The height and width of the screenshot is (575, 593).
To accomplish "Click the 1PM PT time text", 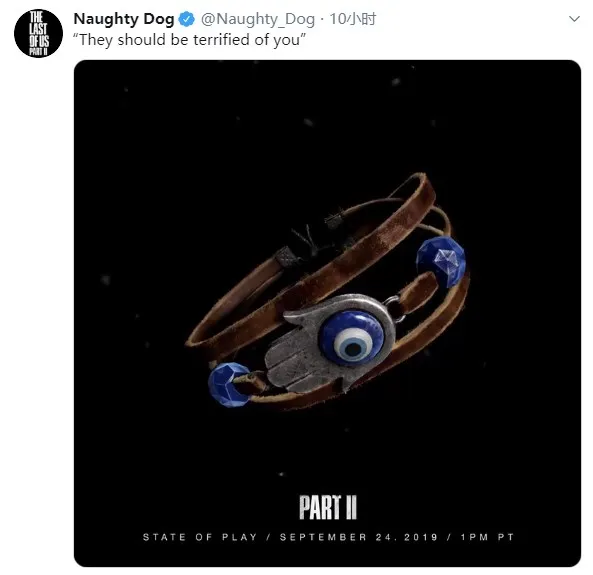I will point(487,537).
